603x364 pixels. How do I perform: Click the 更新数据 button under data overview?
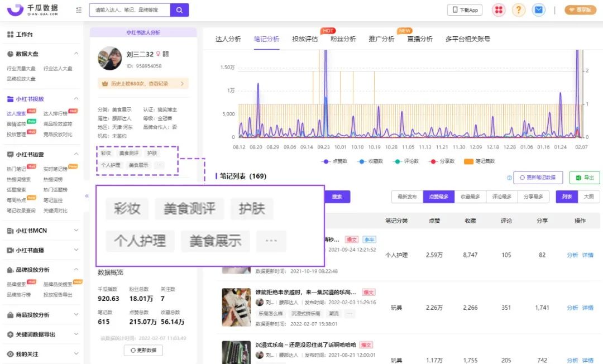[143, 351]
